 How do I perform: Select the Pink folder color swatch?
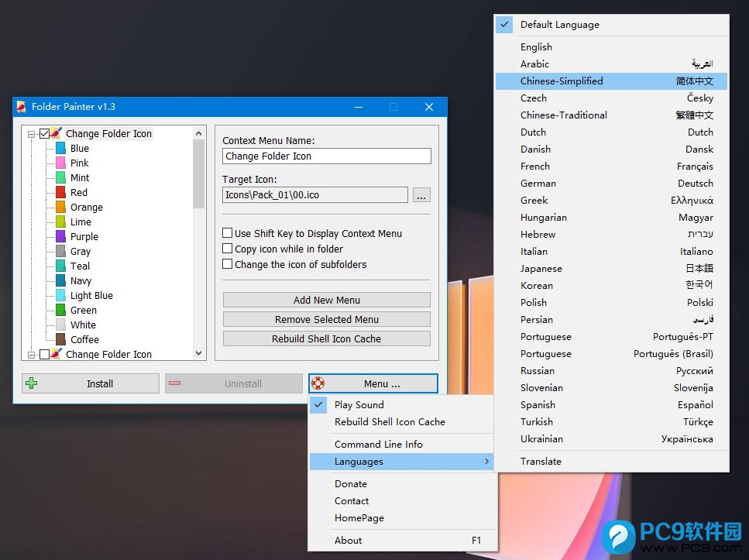pyautogui.click(x=60, y=163)
